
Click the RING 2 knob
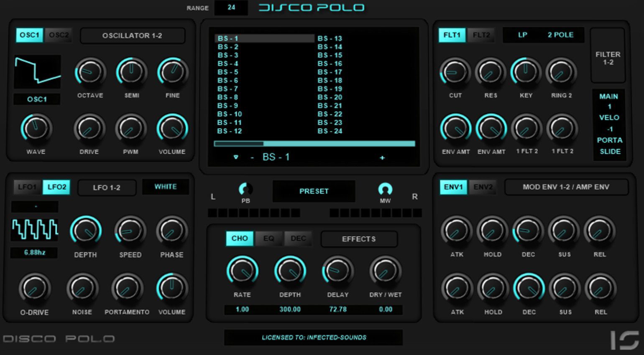click(561, 72)
